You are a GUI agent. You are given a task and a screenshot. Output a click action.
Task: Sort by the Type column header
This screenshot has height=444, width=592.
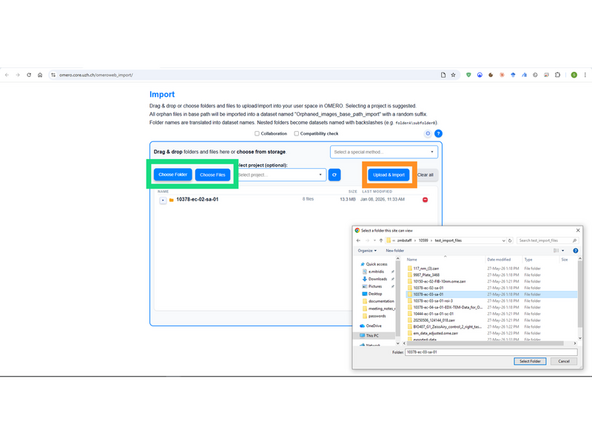click(x=528, y=260)
